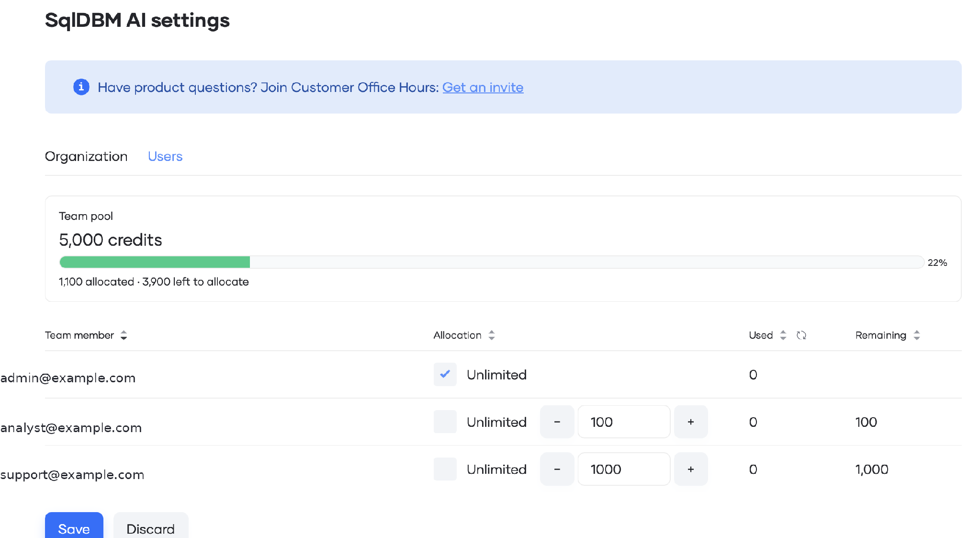Refresh the Used credits values
980x538 pixels.
(x=801, y=335)
